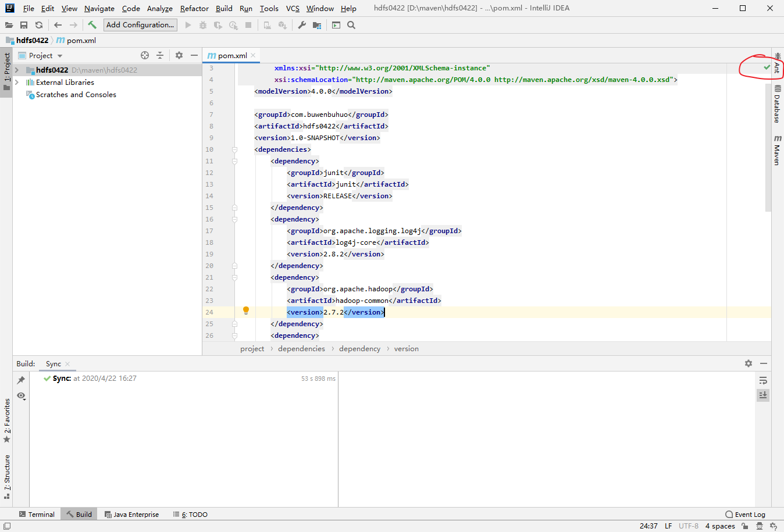Click locate/scroll-from-source target icon in Project panel
The height and width of the screenshot is (532, 784).
145,55
